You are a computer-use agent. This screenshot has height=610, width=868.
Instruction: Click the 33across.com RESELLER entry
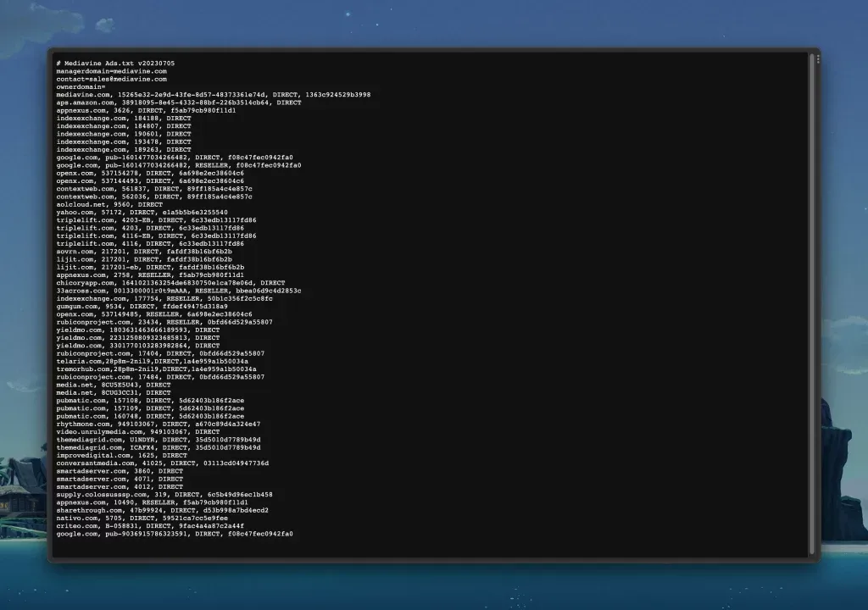(179, 291)
